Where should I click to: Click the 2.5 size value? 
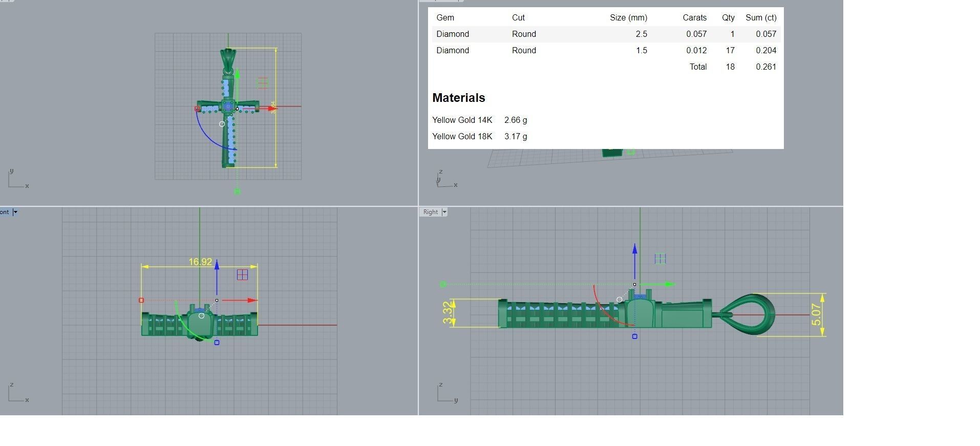tap(642, 34)
